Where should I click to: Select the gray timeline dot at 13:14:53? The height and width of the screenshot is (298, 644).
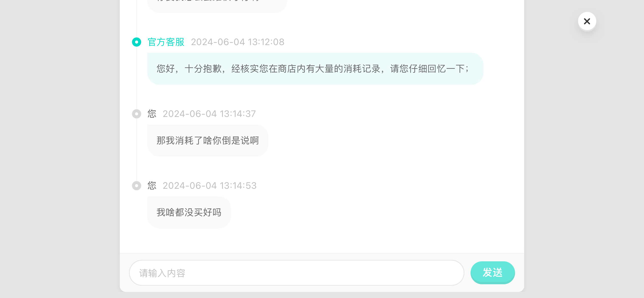[x=137, y=186]
